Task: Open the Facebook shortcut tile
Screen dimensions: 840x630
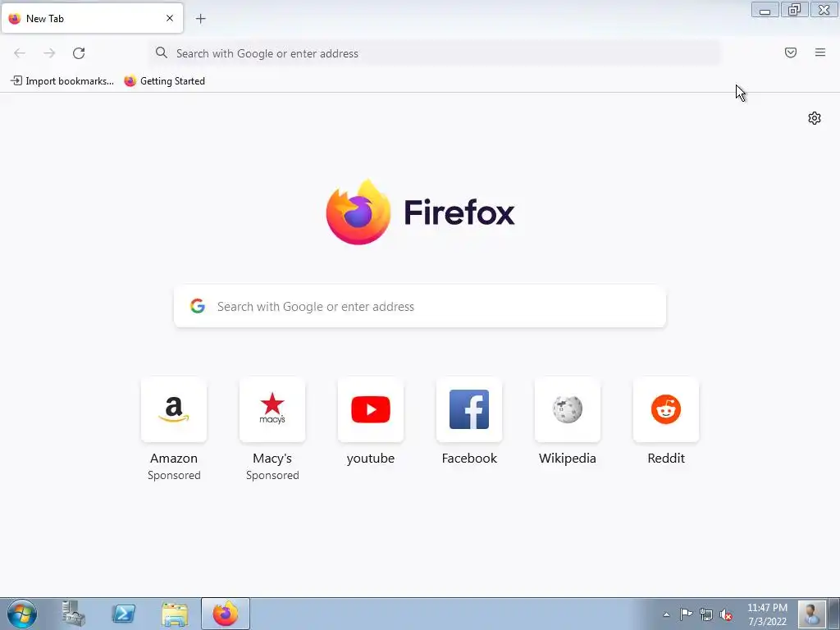Action: point(469,410)
